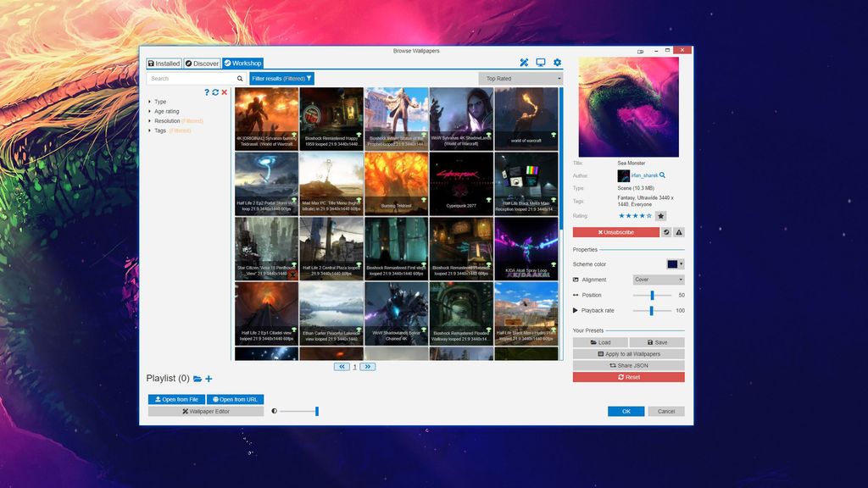868x488 pixels.
Task: Click the Sea Monster preview image
Action: coord(629,108)
